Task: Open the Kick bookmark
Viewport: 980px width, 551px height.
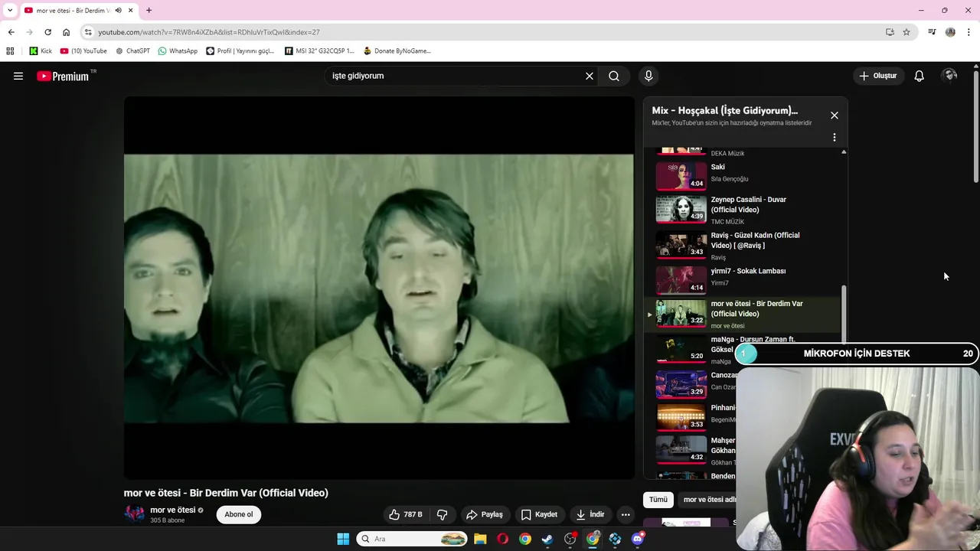Action: (41, 51)
